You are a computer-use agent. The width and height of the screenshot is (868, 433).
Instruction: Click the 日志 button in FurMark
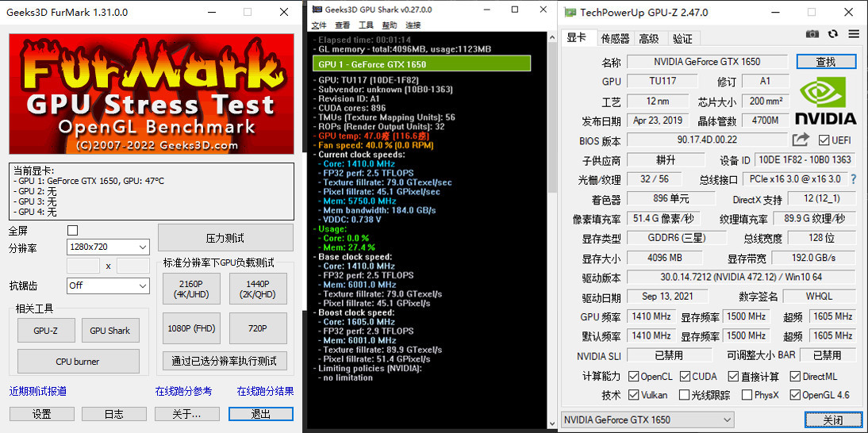click(114, 414)
